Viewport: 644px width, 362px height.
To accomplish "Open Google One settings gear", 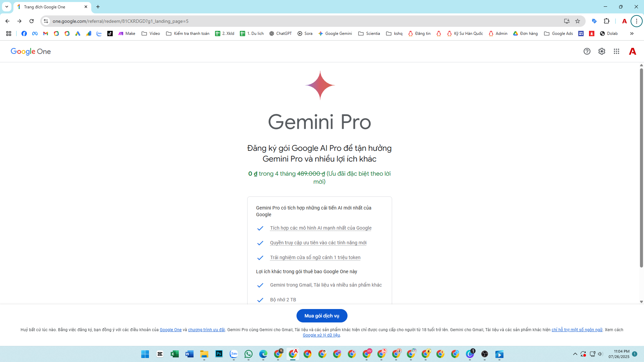I will point(602,51).
